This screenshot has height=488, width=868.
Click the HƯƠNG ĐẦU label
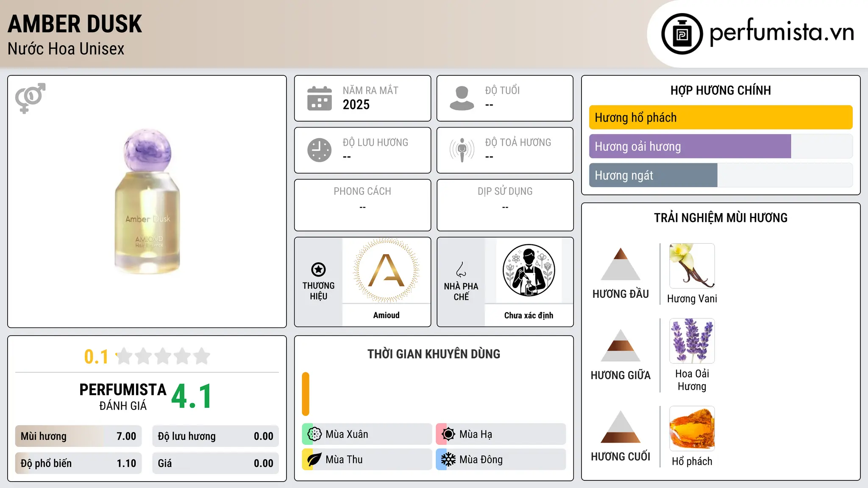[620, 294]
